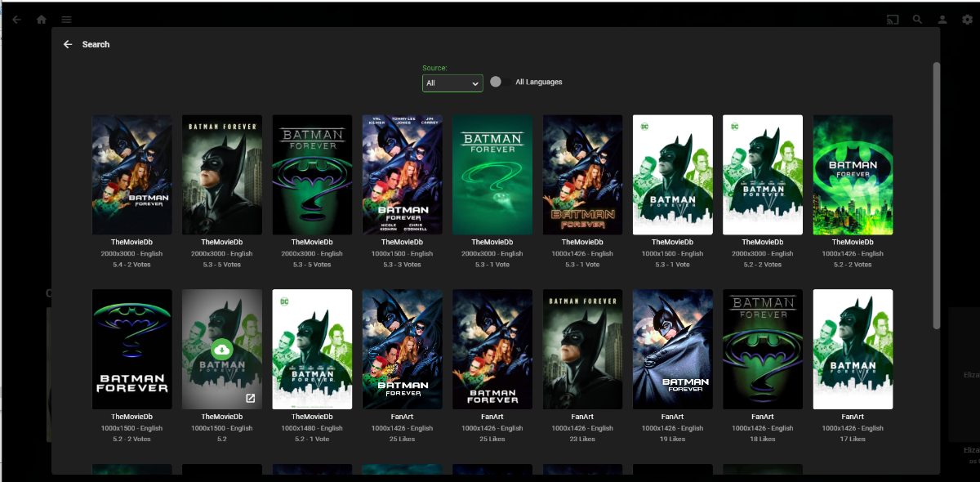
Task: Select the 1000x1500 poster with 5.2 - 2 Votes
Action: [132, 350]
